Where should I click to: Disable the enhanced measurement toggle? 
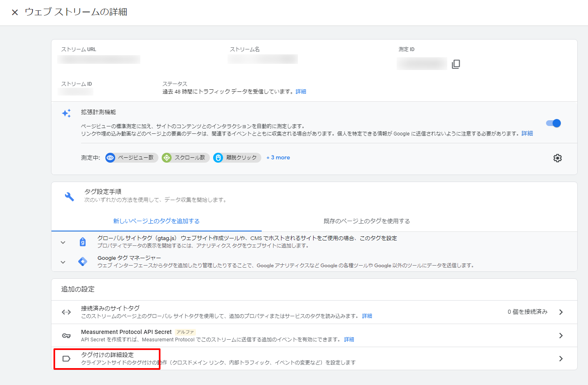(x=553, y=123)
